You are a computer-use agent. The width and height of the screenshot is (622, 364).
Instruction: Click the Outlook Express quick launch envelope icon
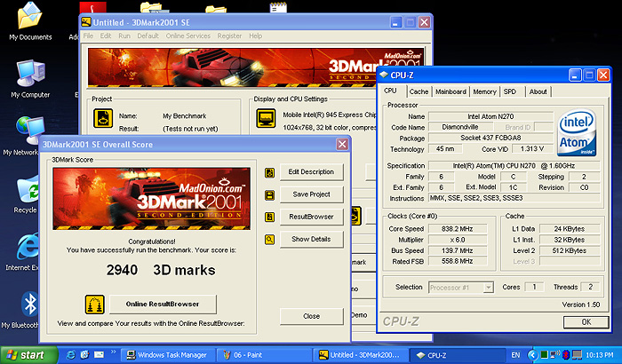tap(99, 354)
